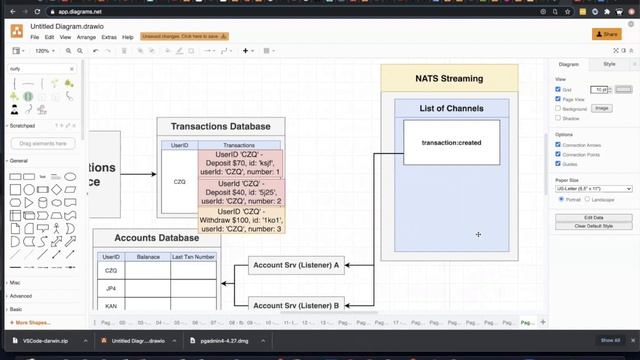Viewport: 640px width, 360px height.
Task: Click the draw.io logo icon
Action: 17,31
